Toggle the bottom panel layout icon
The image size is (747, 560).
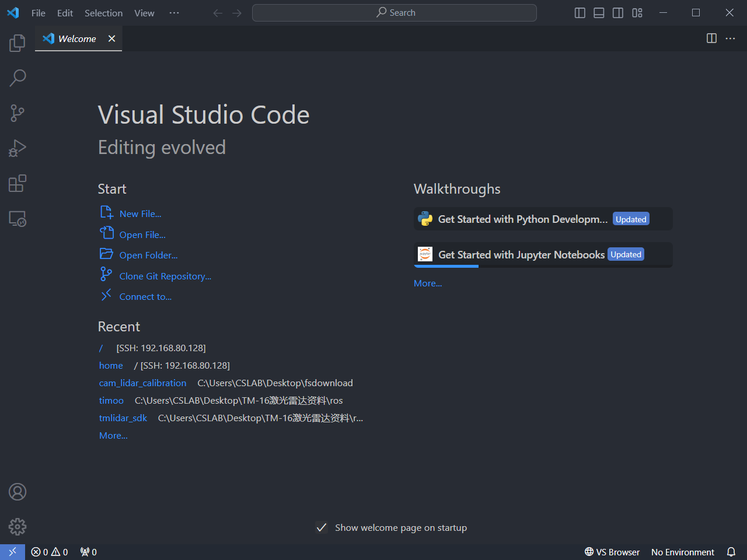tap(599, 13)
